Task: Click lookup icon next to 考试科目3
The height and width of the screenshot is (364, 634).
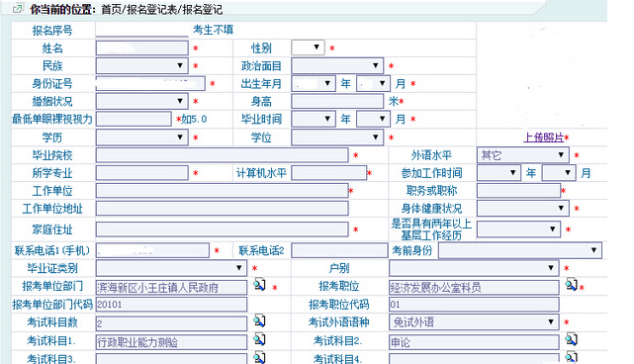Action: [259, 357]
